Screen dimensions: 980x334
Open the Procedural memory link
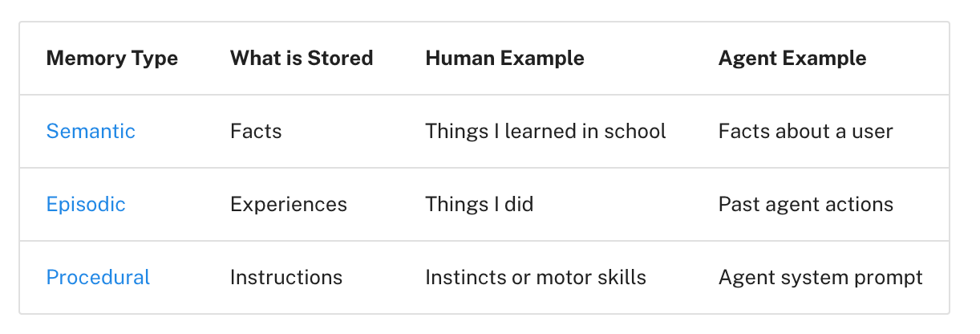tap(98, 277)
